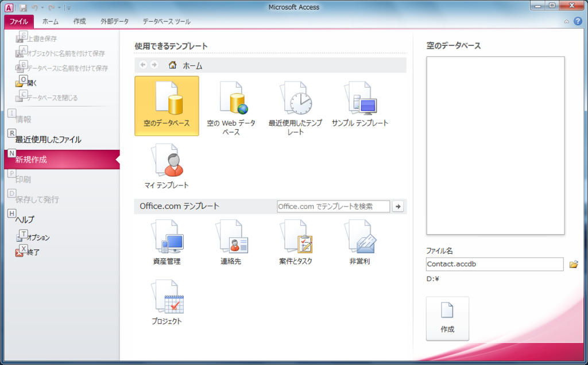Collapse the ribbon with the caret icon
The width and height of the screenshot is (588, 365).
tap(567, 22)
